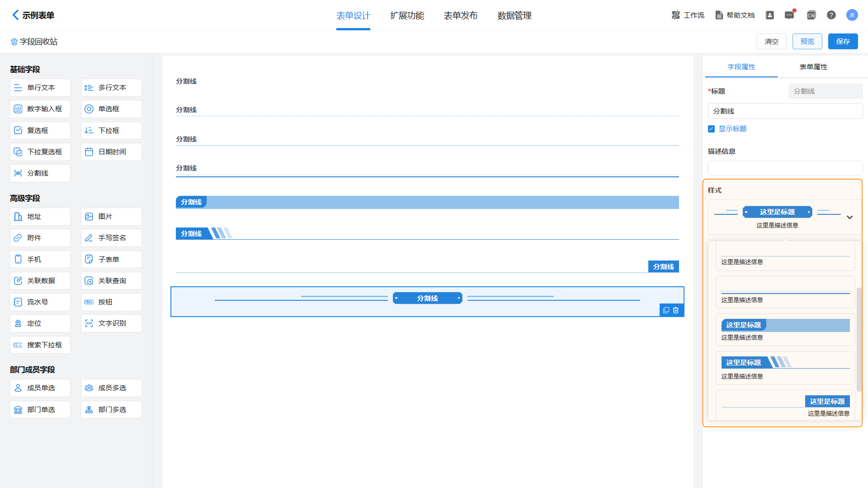
Task: Add a 分割线 field from palette
Action: click(x=40, y=173)
